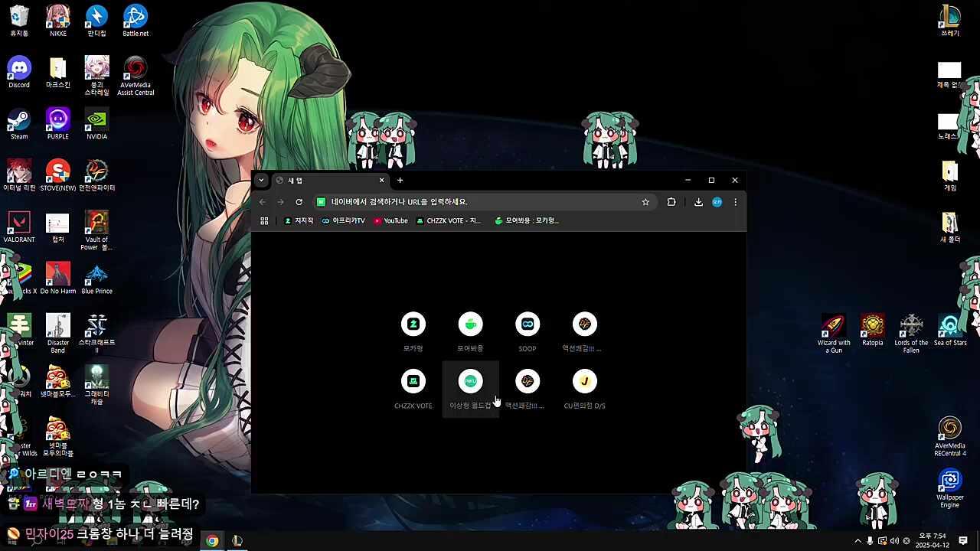Reload the page in Chrome
Image resolution: width=980 pixels, height=551 pixels.
(x=299, y=202)
